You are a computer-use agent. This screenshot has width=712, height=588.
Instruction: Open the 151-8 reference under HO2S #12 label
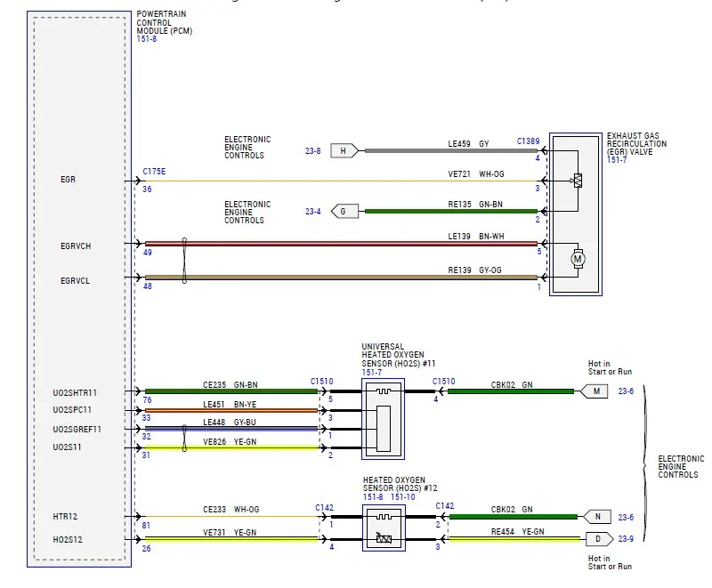pyautogui.click(x=373, y=496)
